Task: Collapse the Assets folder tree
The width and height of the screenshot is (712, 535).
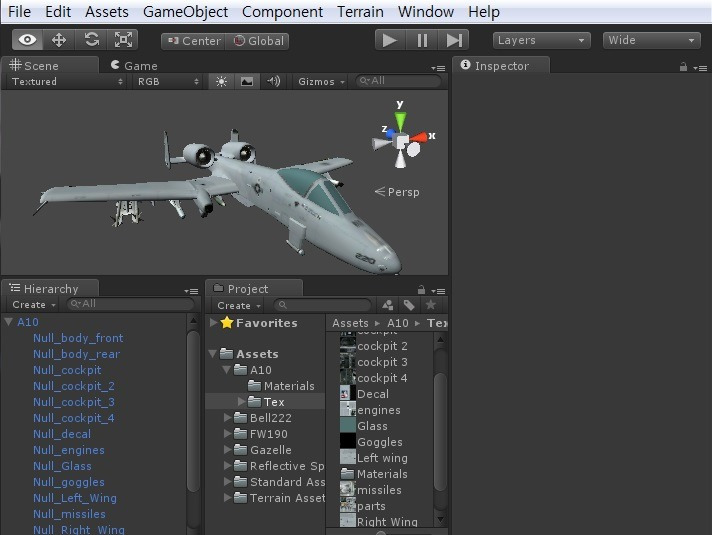Action: (x=213, y=353)
